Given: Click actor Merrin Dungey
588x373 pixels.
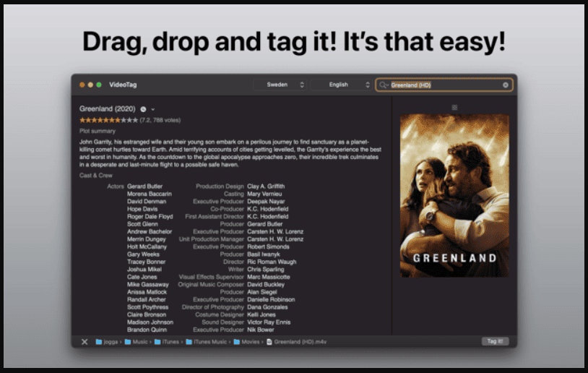Looking at the screenshot, I should click(146, 239).
